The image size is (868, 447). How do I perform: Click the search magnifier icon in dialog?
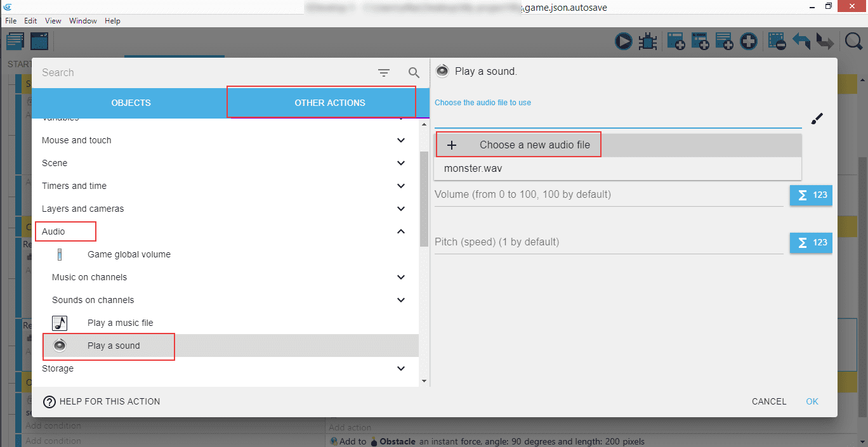click(x=414, y=73)
